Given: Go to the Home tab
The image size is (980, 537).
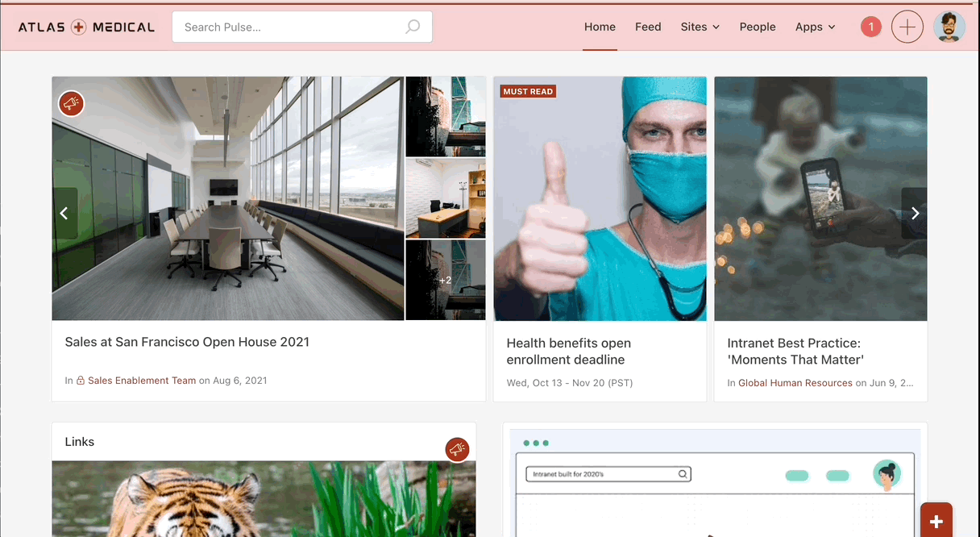Looking at the screenshot, I should click(600, 27).
